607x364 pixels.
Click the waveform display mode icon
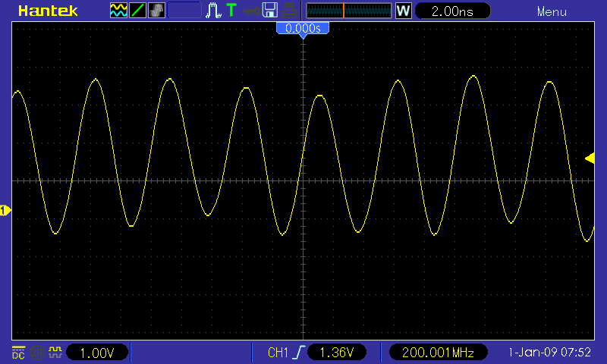click(x=118, y=11)
